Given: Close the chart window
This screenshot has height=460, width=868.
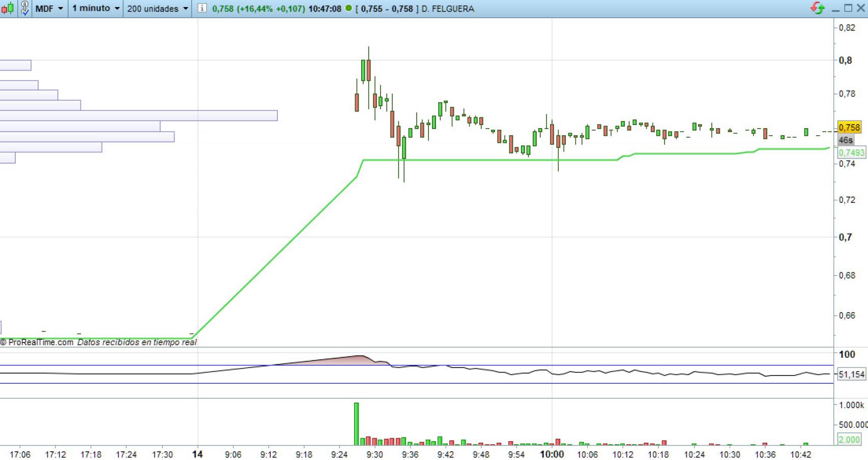Looking at the screenshot, I should [x=860, y=8].
